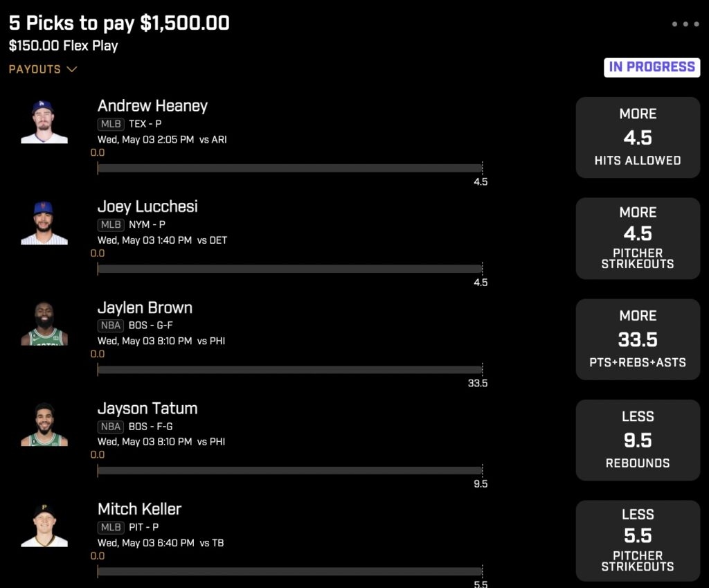Click the IN PROGRESS status badge

point(652,67)
